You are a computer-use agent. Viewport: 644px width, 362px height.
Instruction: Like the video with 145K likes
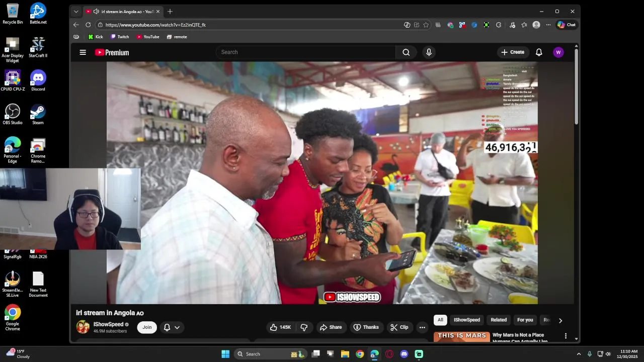(281, 327)
